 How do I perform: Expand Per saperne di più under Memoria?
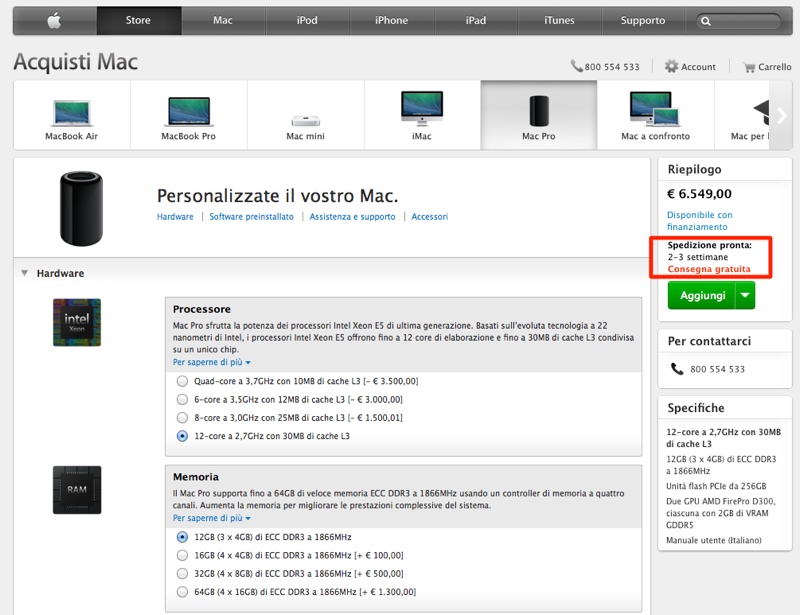[x=211, y=518]
